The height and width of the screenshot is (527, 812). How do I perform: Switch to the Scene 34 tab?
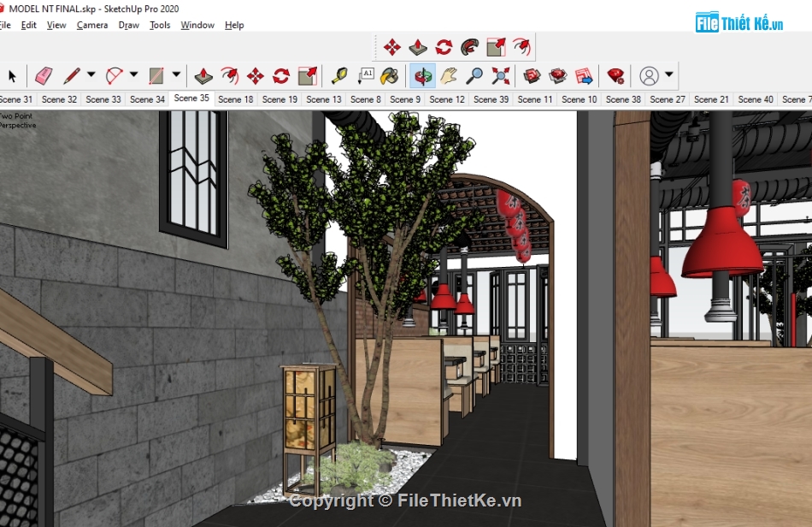point(147,99)
